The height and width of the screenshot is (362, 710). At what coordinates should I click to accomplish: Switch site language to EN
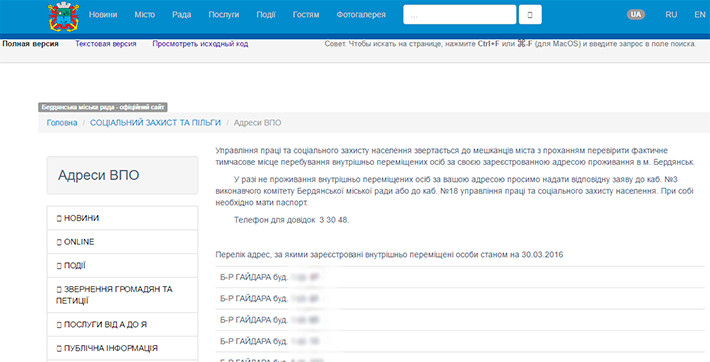700,14
